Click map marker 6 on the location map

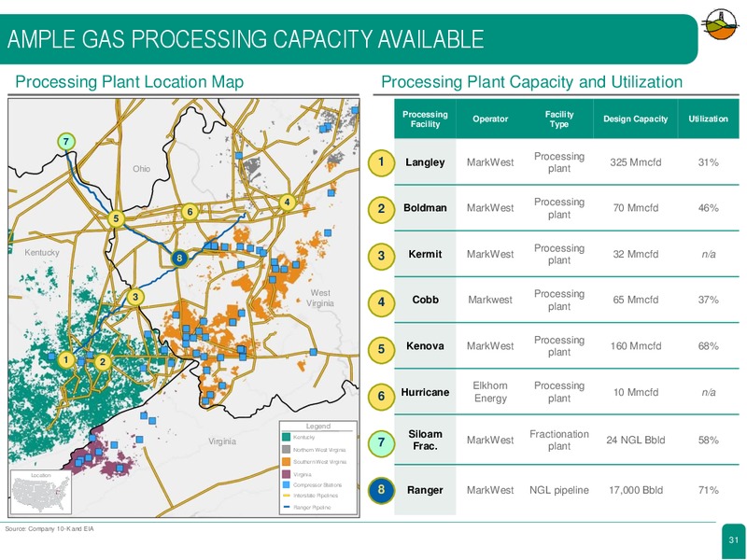click(x=190, y=212)
